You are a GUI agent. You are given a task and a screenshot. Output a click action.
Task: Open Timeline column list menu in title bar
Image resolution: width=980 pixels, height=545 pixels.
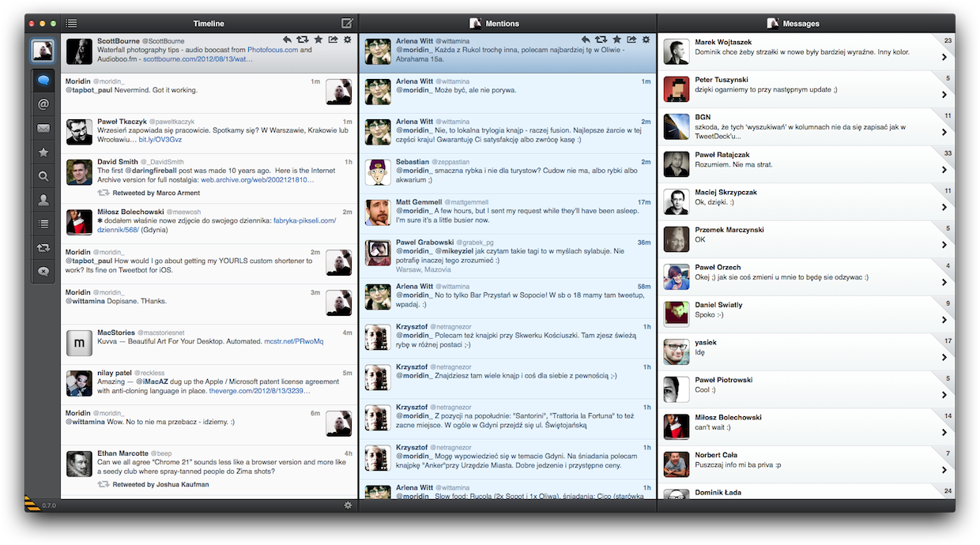(71, 24)
